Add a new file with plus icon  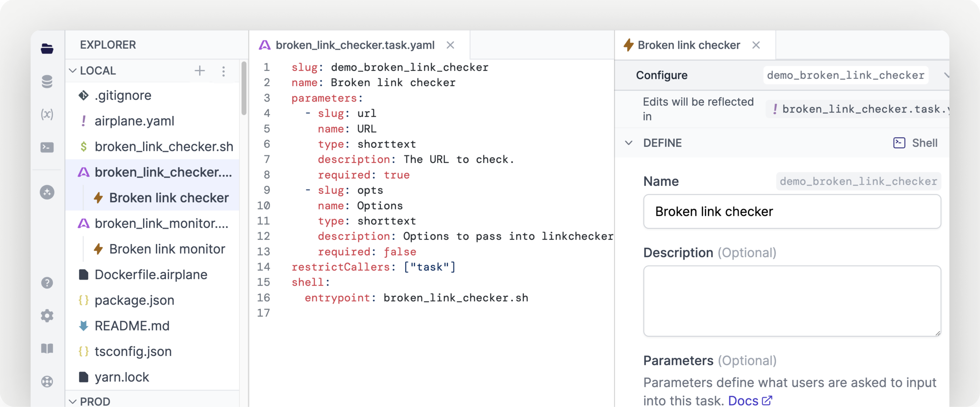click(x=200, y=71)
